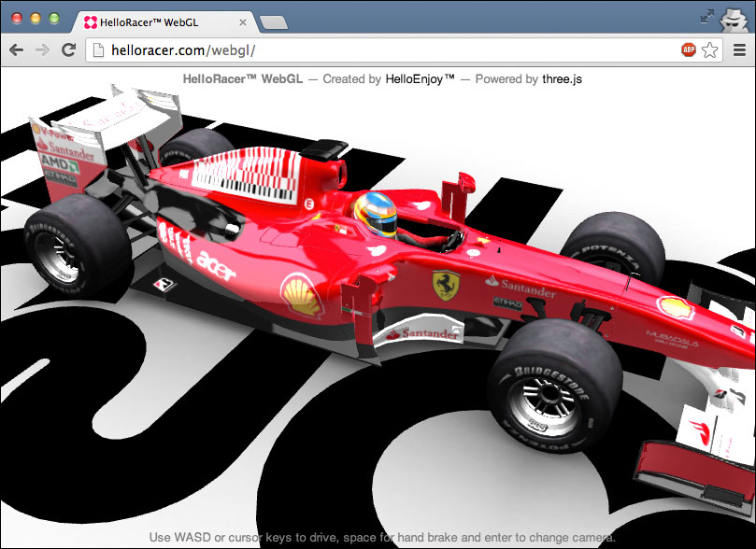The height and width of the screenshot is (549, 756).
Task: Click the WASD driving instructions text
Action: point(382,538)
